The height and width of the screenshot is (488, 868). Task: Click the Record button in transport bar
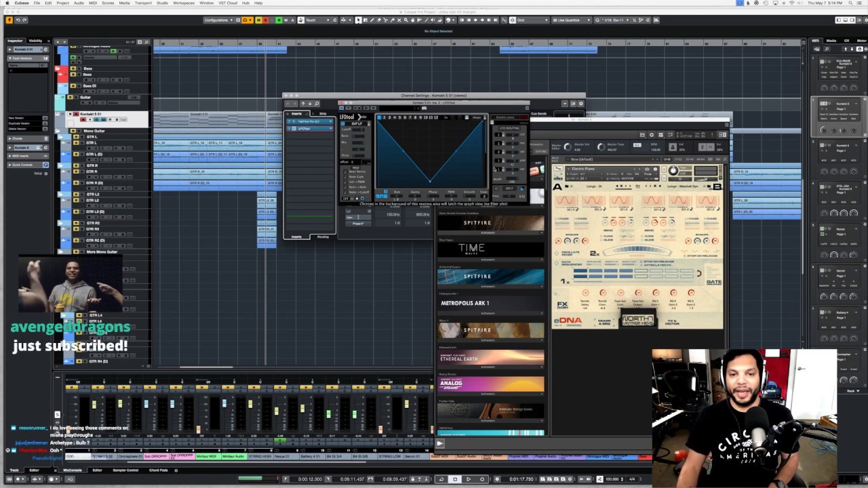(x=482, y=479)
